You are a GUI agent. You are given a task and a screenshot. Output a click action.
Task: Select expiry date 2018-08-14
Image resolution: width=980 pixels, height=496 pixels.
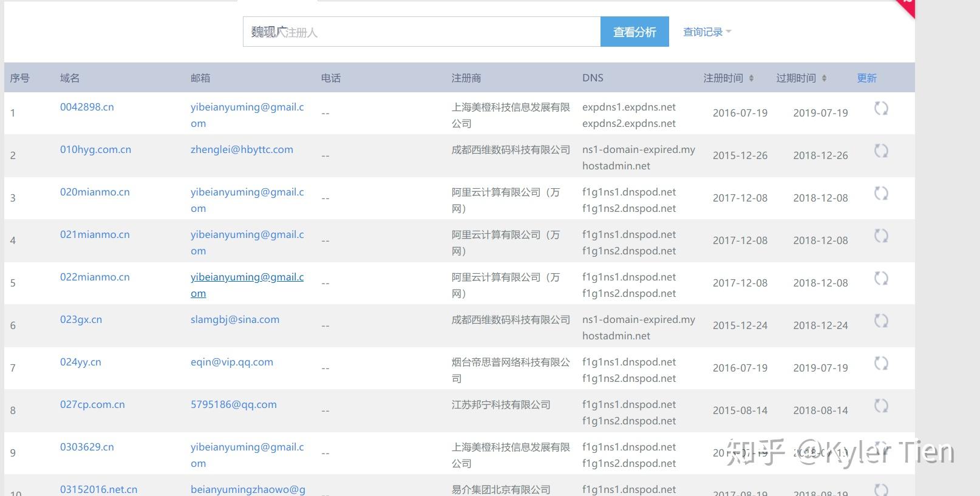pyautogui.click(x=820, y=410)
